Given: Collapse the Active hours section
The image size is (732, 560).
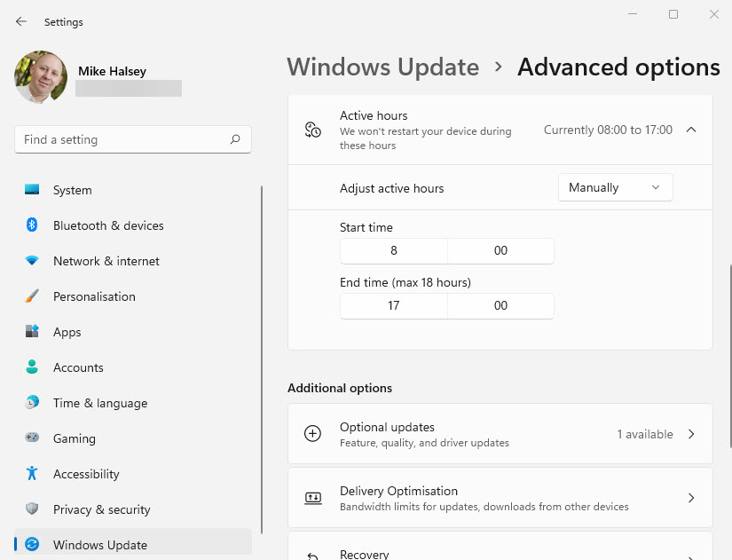Looking at the screenshot, I should 691,130.
